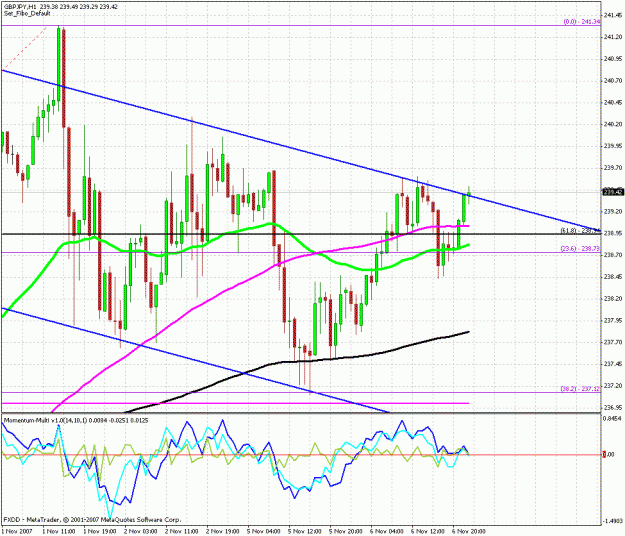Click the 6 Nov 20:00 time label
The width and height of the screenshot is (625, 536).
[x=469, y=531]
